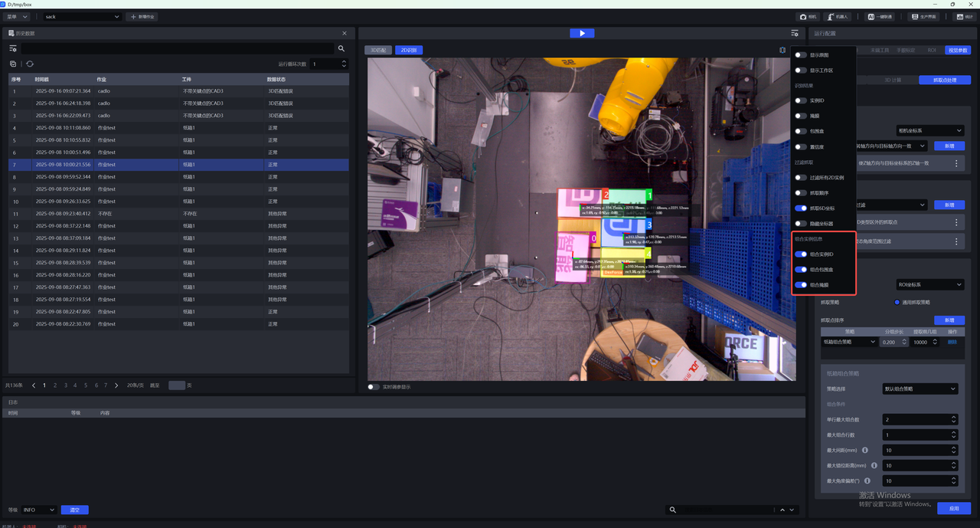Click the refresh icon in history data panel
Image resolution: width=980 pixels, height=528 pixels.
click(x=30, y=64)
